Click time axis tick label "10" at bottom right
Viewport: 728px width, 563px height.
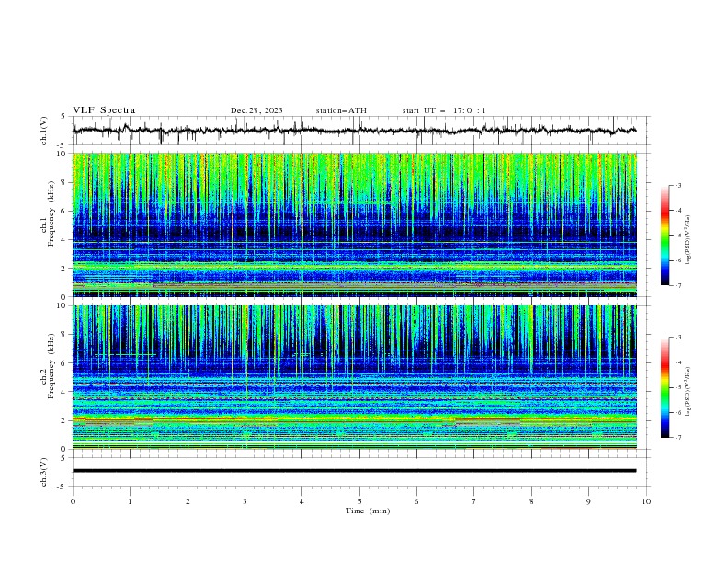(x=646, y=501)
